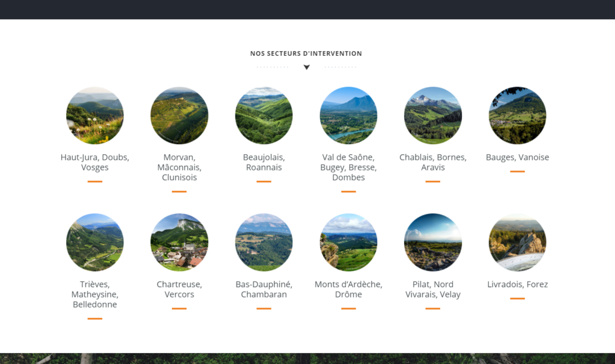Follow the Haut-Jura, Doubs, Vosges text link

(95, 162)
